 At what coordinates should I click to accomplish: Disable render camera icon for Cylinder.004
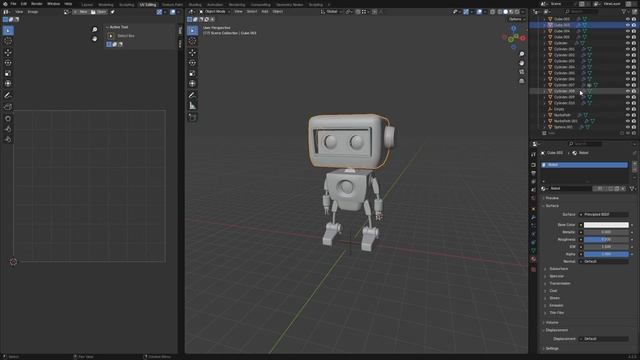[634, 67]
